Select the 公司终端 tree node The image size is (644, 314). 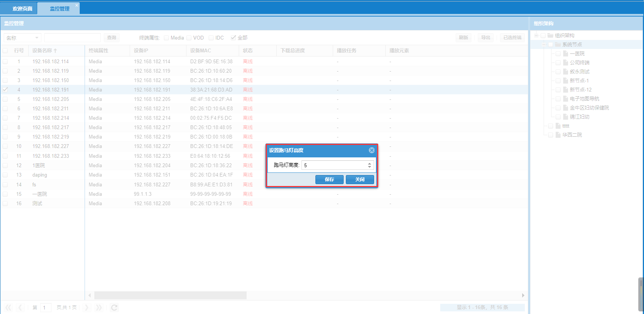579,62
